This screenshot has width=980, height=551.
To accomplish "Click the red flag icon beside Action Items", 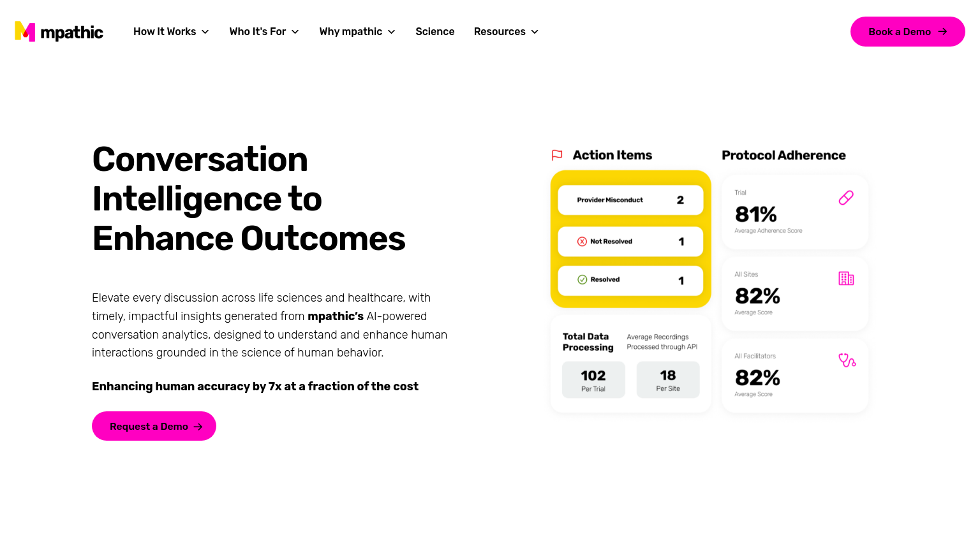I will 557,155.
